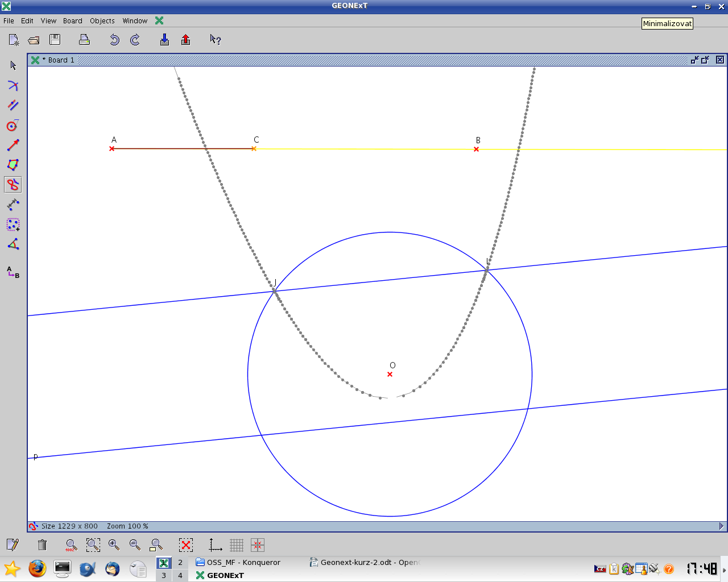
Task: Click the CZ keyboard layout indicator
Action: pyautogui.click(x=600, y=568)
